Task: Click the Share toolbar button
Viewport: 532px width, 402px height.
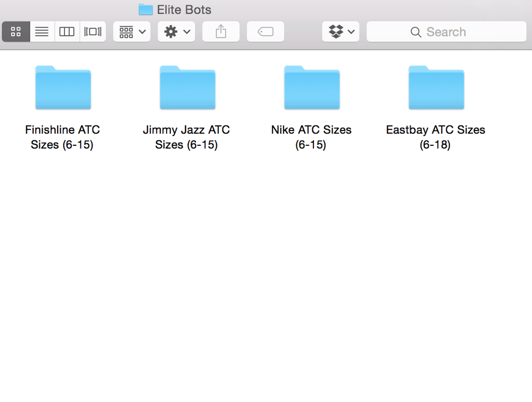Action: tap(221, 31)
